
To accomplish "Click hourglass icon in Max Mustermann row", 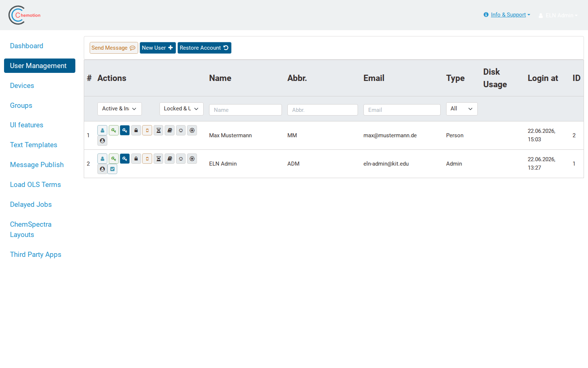I will pos(158,130).
